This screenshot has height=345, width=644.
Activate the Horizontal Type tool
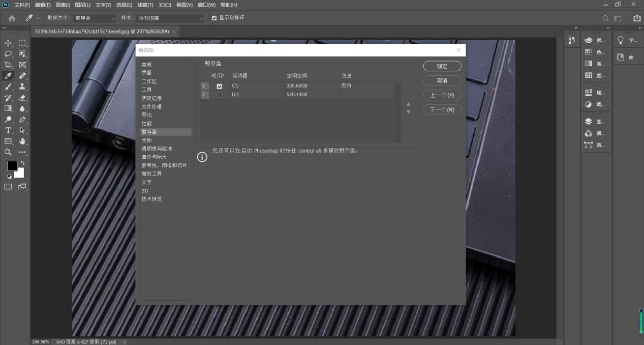8,130
